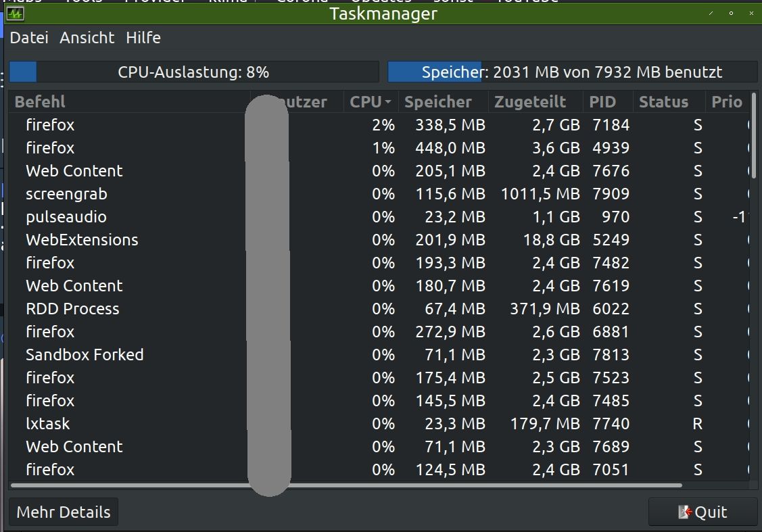Select the Sandbox Forked process row
Image resolution: width=762 pixels, height=532 pixels.
point(379,355)
